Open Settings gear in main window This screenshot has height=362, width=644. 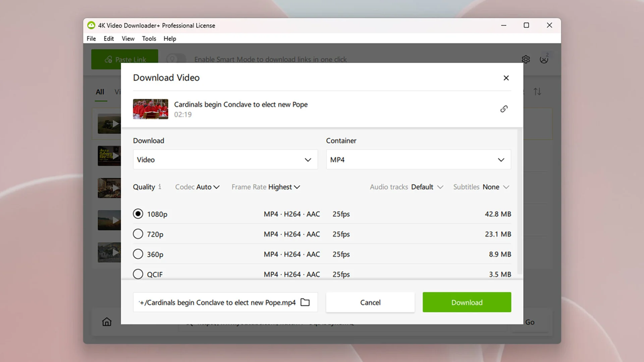coord(526,59)
